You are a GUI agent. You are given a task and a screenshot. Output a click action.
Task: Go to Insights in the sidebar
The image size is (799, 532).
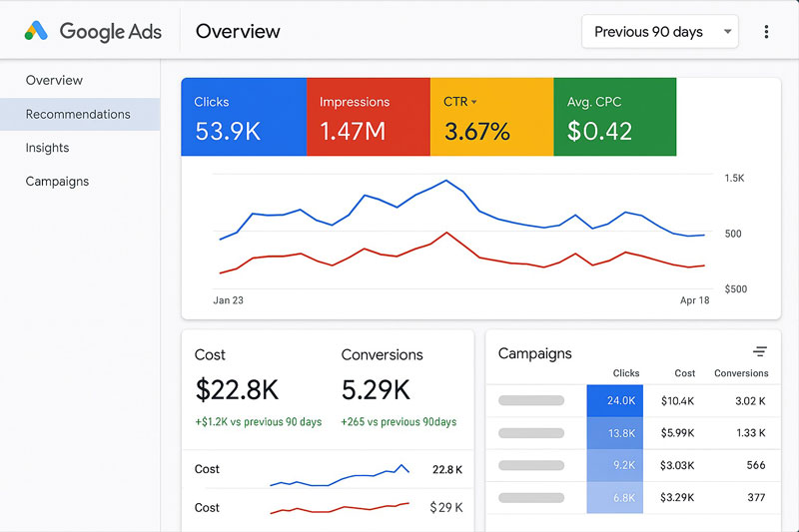click(47, 148)
